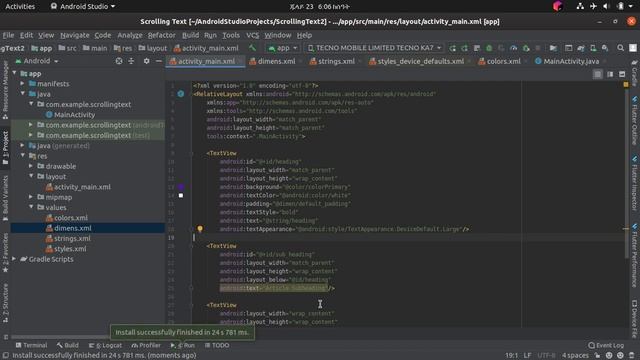This screenshot has height=360, width=640.
Task: Click Activities in the top bar
Action: pos(20,6)
